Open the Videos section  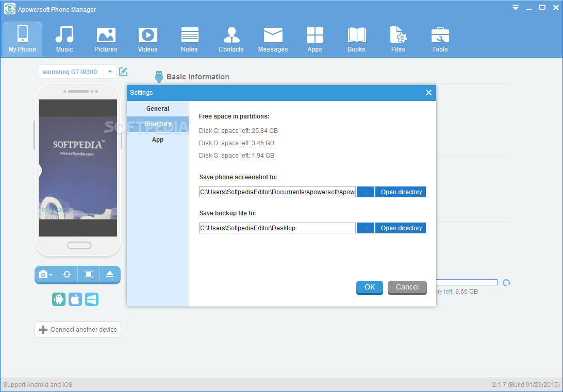(x=147, y=39)
